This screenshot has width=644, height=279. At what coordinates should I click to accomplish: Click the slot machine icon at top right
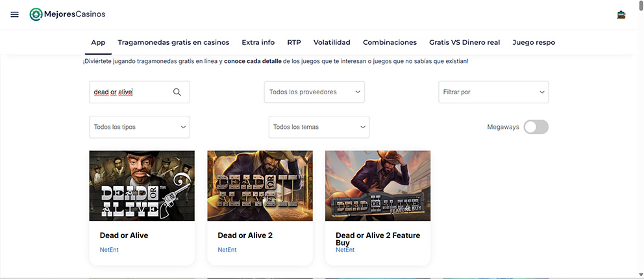click(621, 15)
